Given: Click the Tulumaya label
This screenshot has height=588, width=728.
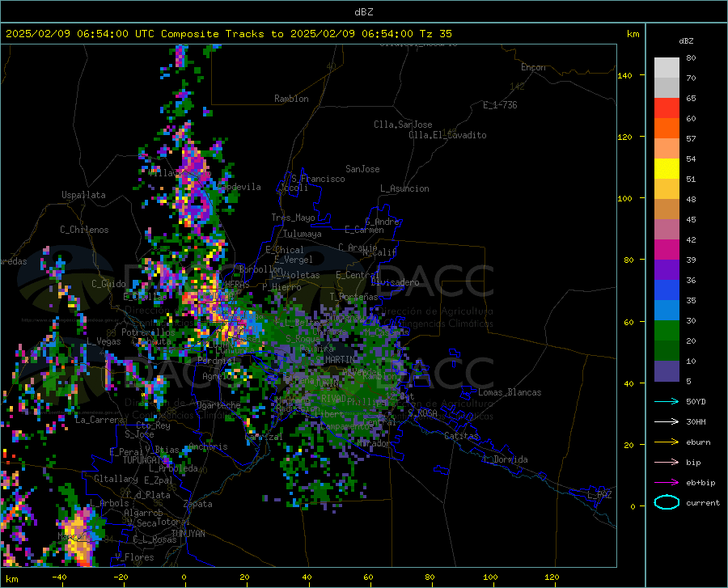Looking at the screenshot, I should point(303,234).
